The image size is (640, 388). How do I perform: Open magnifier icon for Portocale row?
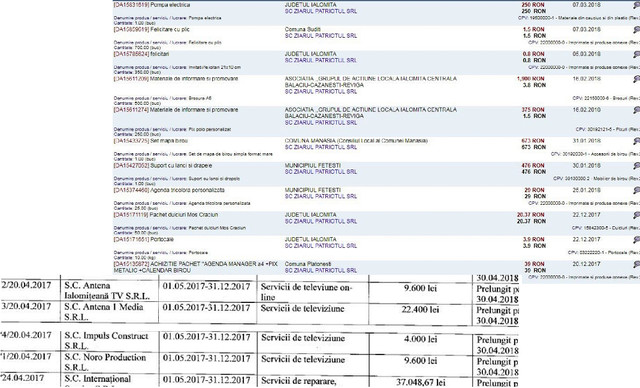(x=637, y=239)
